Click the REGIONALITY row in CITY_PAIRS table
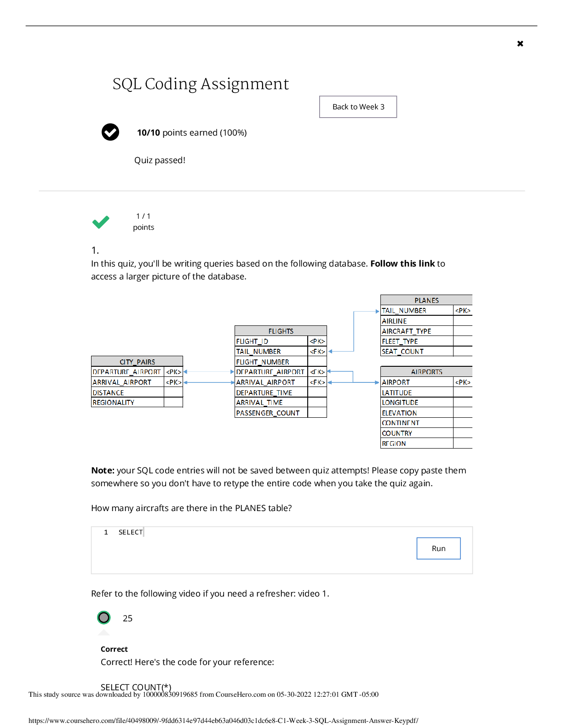Viewport: 563px width, 728px height. coord(114,403)
